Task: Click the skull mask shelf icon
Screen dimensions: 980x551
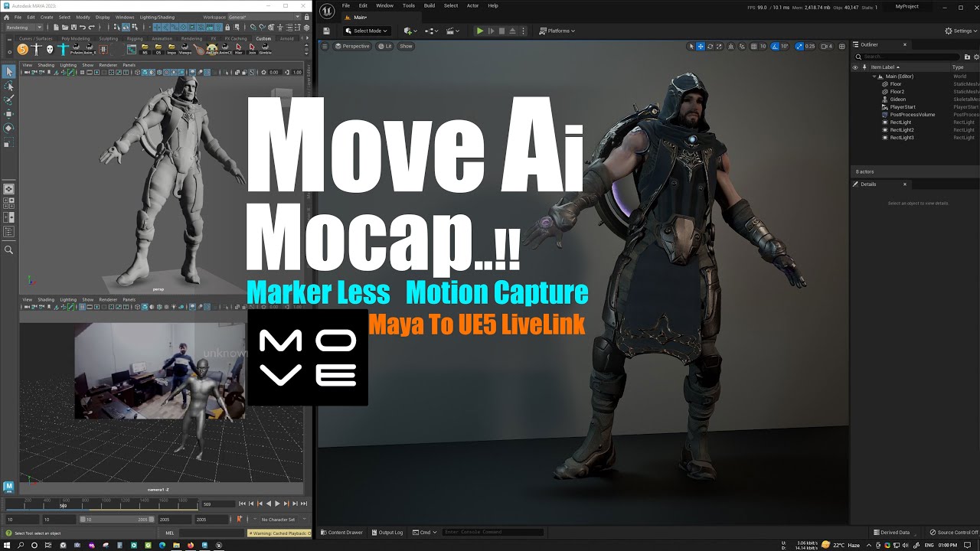Action: [x=50, y=49]
